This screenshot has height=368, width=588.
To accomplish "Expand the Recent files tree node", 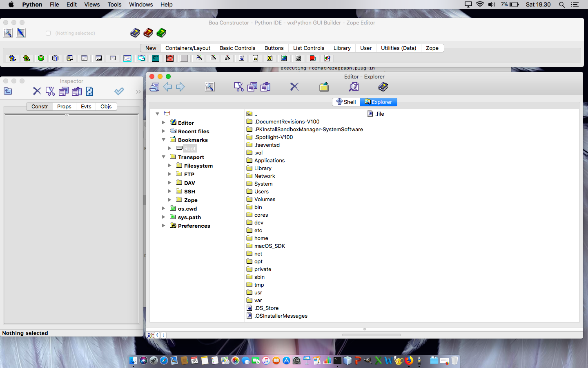I will [164, 131].
